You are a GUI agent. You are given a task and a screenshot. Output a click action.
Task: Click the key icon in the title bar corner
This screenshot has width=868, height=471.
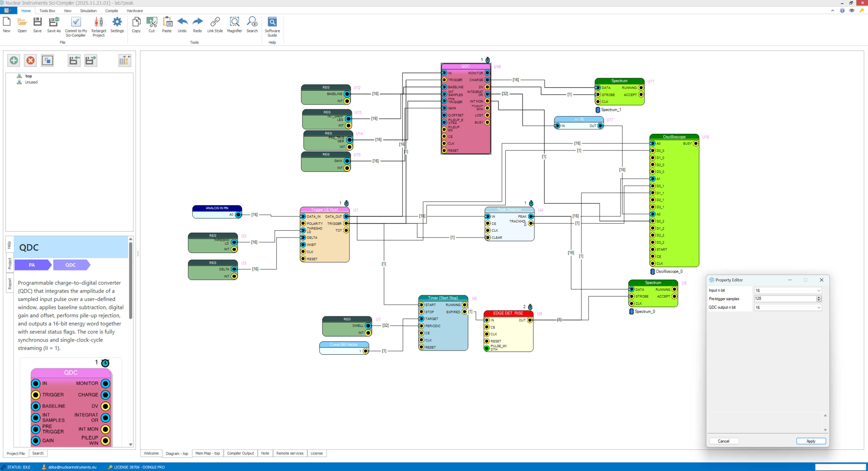click(862, 10)
